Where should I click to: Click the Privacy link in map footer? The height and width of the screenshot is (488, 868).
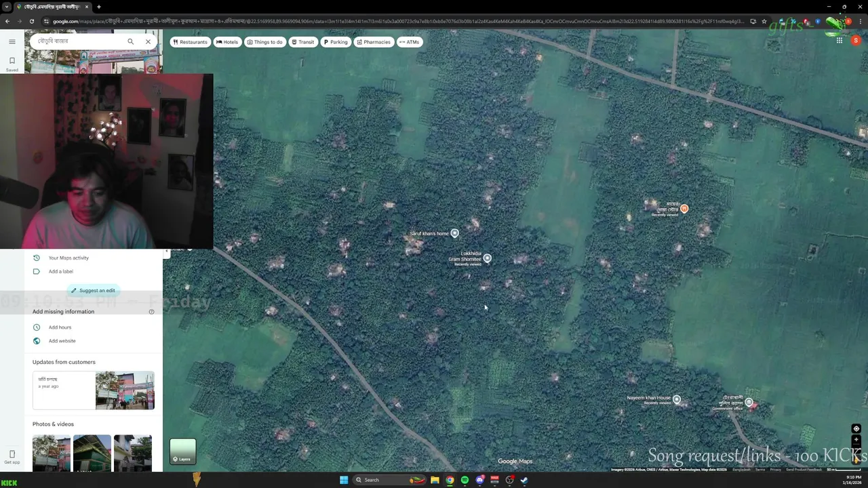point(775,470)
